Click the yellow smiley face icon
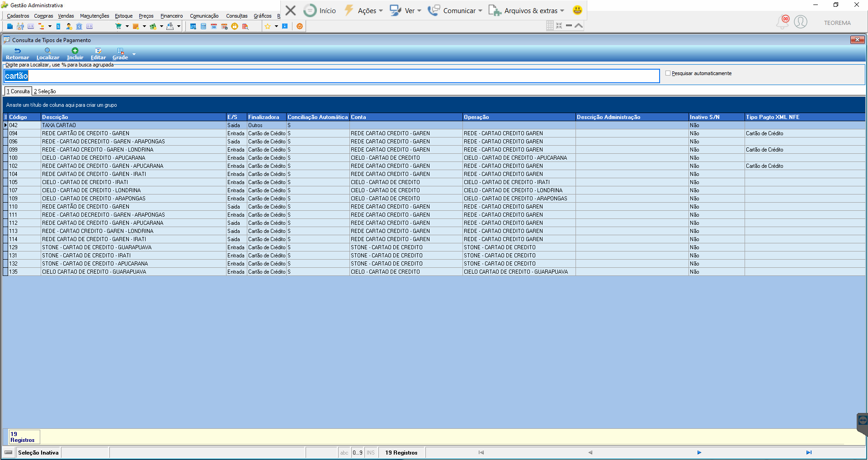The width and height of the screenshot is (868, 460). (x=577, y=10)
